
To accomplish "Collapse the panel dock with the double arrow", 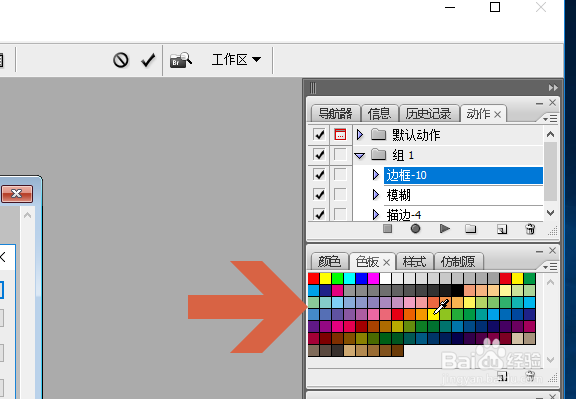I will coord(553,88).
